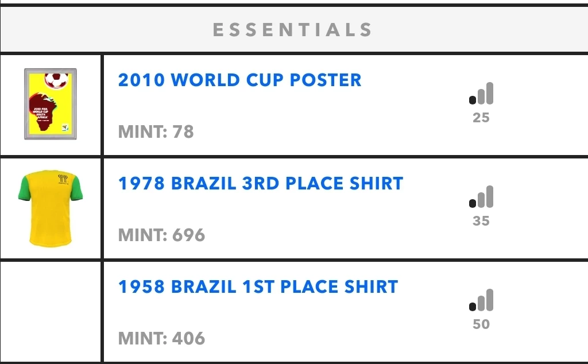Click the rarity bars icon above 35

481,196
